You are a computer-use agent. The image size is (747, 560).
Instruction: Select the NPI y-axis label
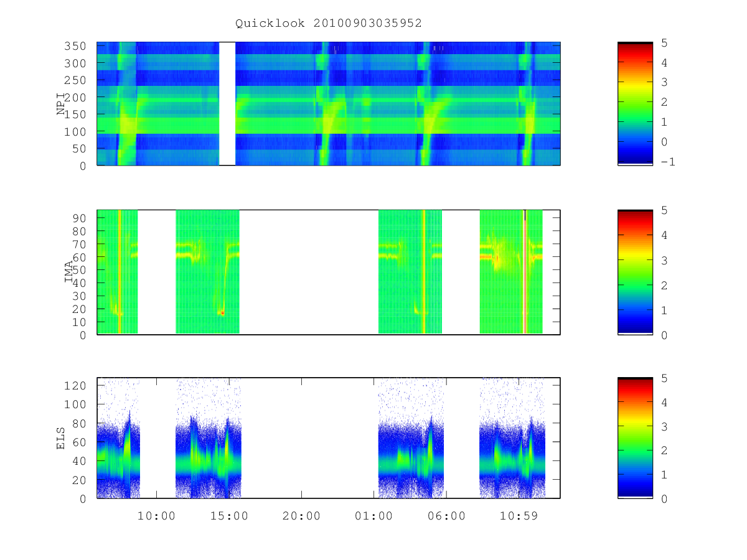[61, 104]
